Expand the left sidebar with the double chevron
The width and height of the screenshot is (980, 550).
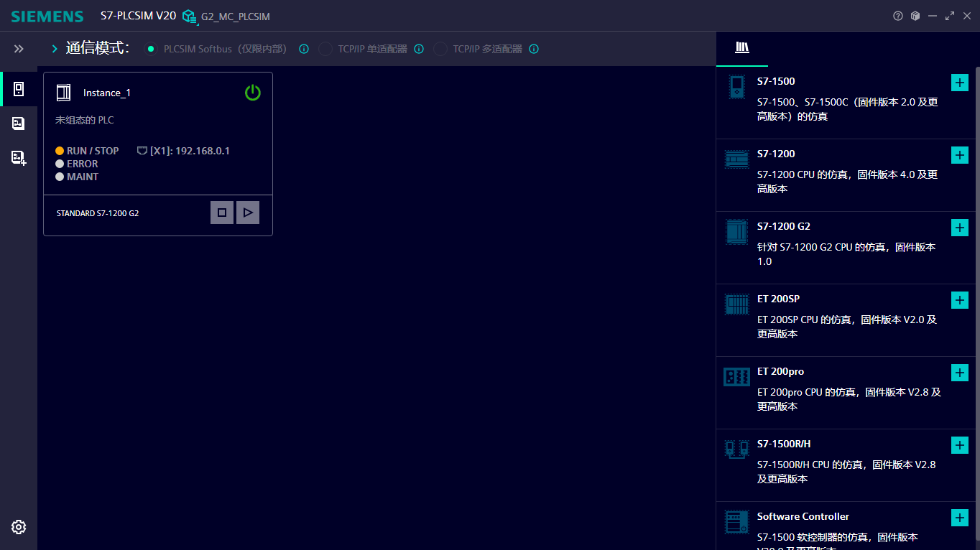tap(18, 49)
